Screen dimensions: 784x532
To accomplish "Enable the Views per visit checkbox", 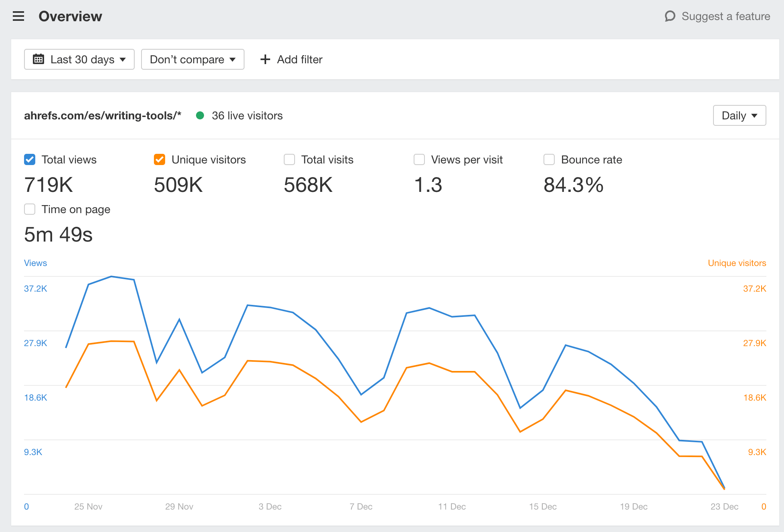I will tap(419, 159).
